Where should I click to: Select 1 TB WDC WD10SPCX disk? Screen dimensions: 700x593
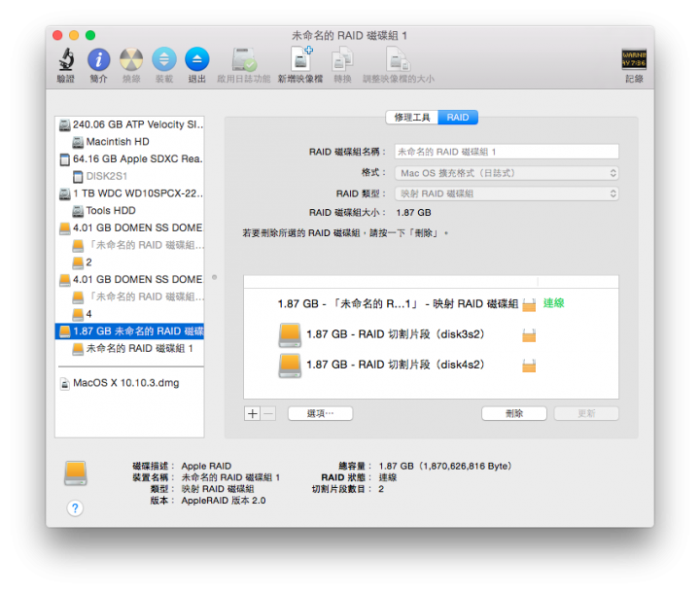pos(130,193)
